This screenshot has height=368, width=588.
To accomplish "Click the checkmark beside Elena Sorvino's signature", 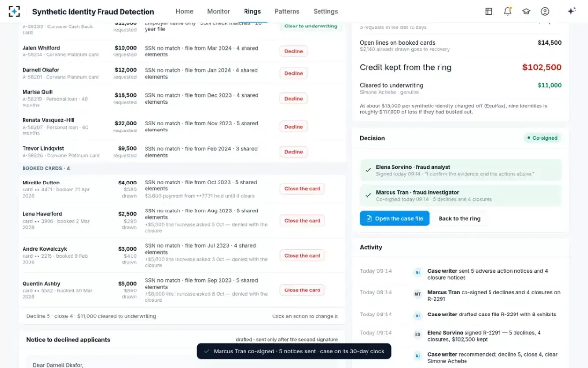I will click(x=368, y=170).
